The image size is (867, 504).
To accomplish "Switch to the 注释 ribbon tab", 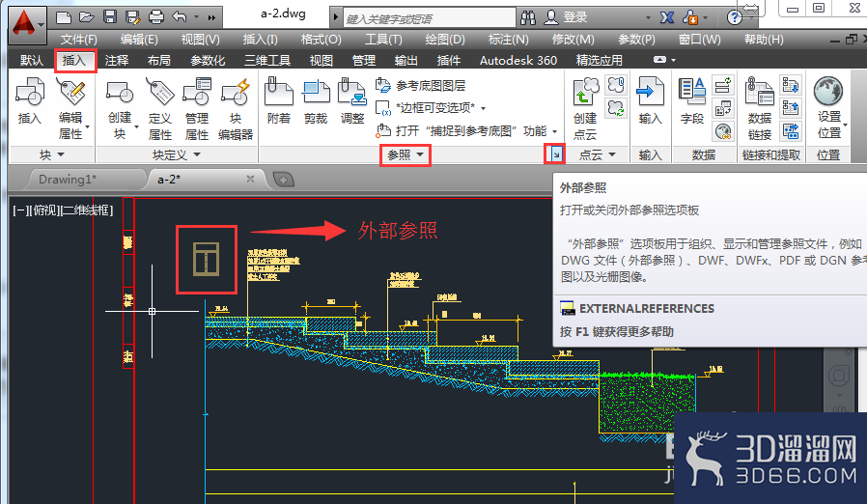I will (x=117, y=60).
